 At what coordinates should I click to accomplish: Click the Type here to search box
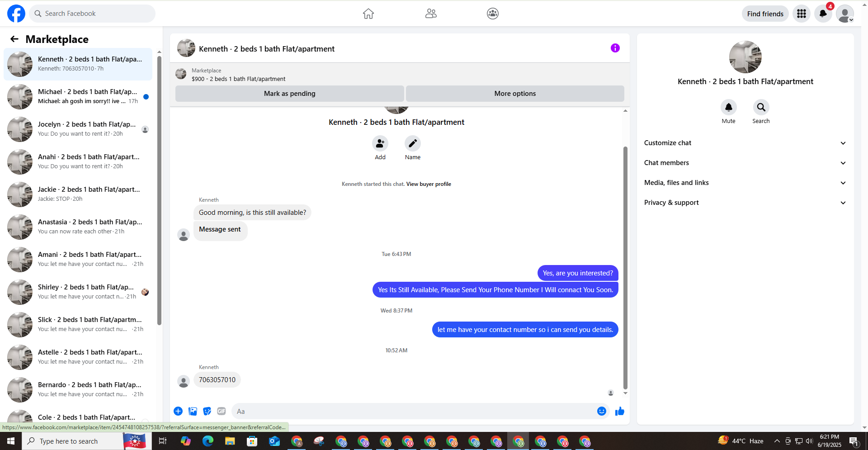72,441
